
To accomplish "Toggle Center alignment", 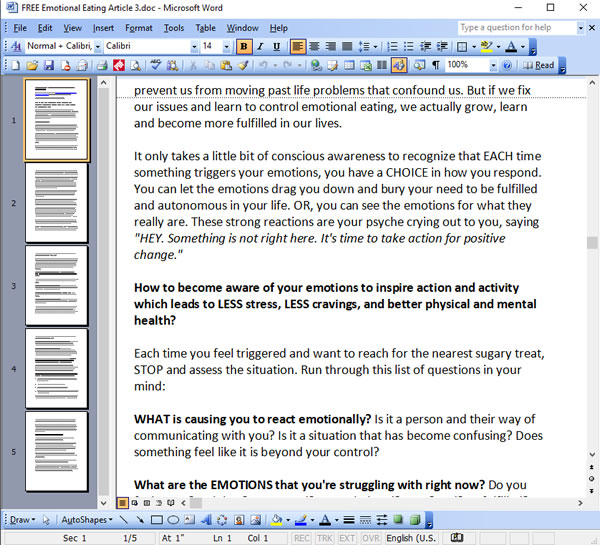I will pyautogui.click(x=314, y=46).
